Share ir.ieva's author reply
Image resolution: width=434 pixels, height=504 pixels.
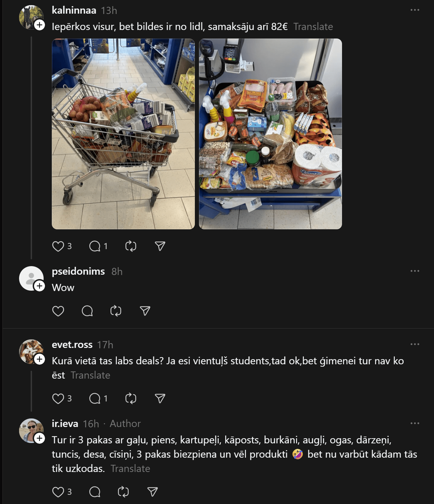tap(153, 492)
